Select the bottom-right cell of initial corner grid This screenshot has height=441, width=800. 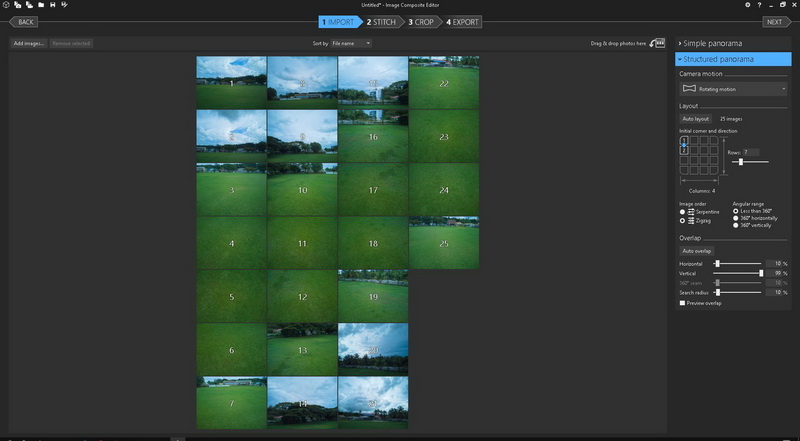coord(714,170)
